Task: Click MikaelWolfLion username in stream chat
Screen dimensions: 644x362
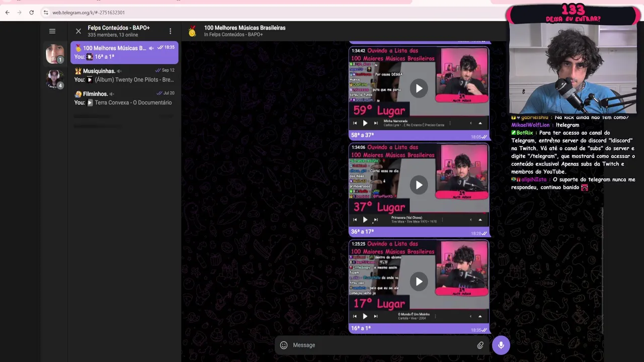Action: coord(530,125)
